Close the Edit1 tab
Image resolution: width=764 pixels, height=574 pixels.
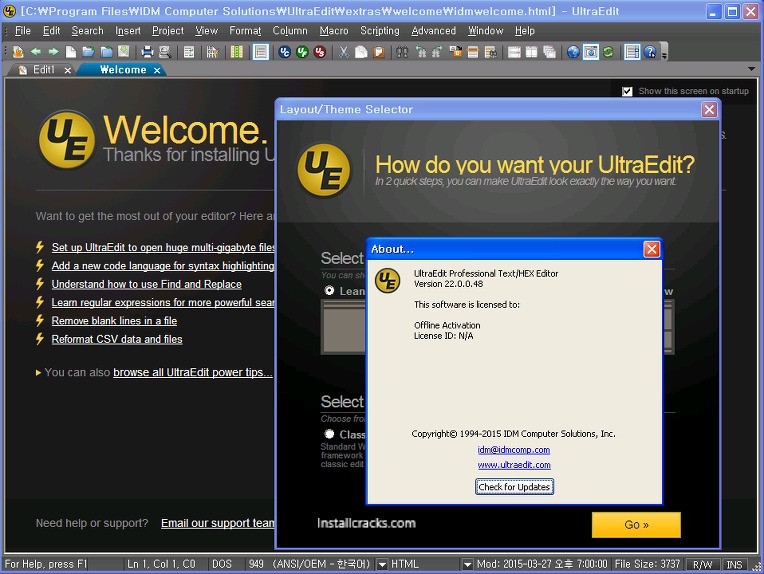coord(68,70)
